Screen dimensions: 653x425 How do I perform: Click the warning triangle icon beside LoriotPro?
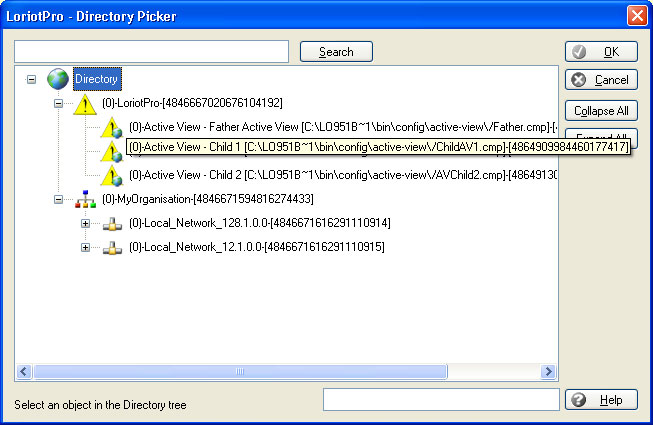pos(85,104)
